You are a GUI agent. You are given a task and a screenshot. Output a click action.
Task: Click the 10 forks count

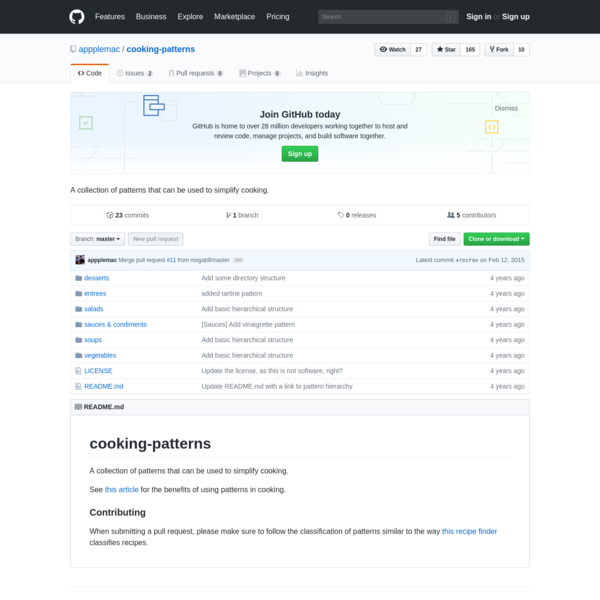521,50
